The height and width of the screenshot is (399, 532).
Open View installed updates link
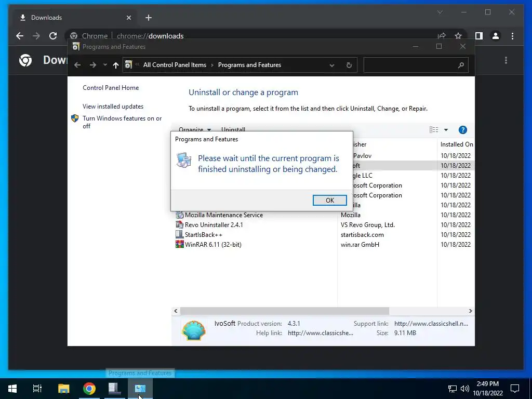(113, 106)
